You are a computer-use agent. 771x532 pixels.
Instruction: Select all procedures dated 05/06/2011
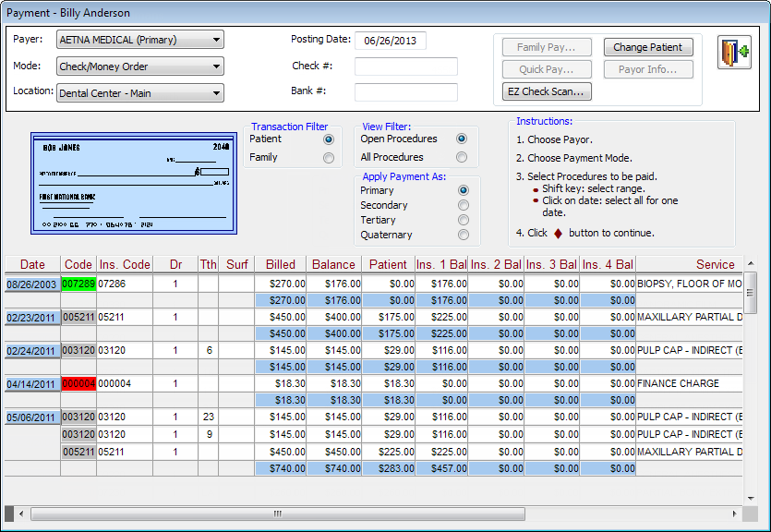point(32,417)
